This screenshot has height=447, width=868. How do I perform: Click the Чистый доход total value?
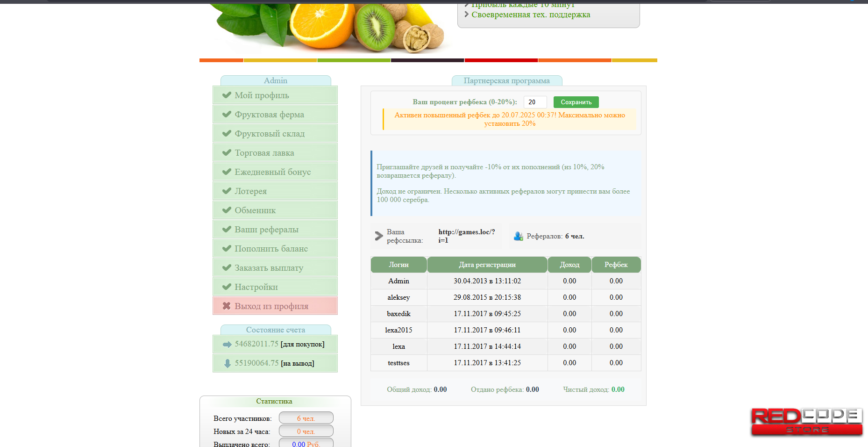[618, 389]
